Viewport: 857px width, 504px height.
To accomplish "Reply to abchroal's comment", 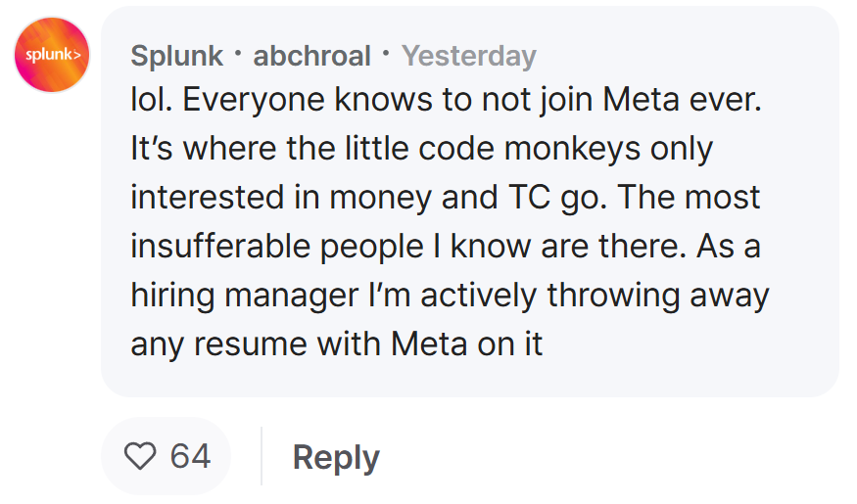I will click(x=336, y=458).
